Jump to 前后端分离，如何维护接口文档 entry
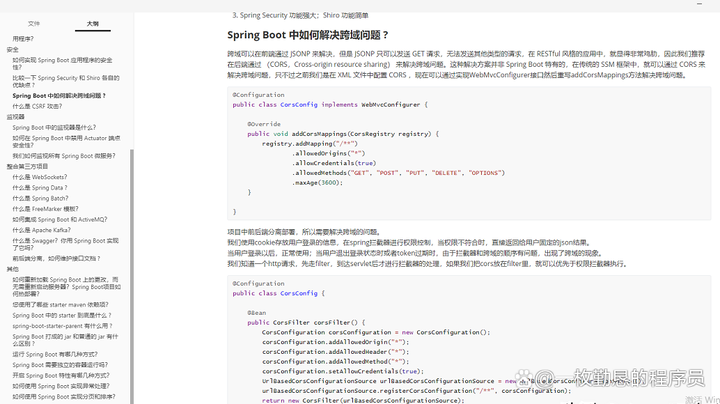This screenshot has width=720, height=404. [x=56, y=258]
